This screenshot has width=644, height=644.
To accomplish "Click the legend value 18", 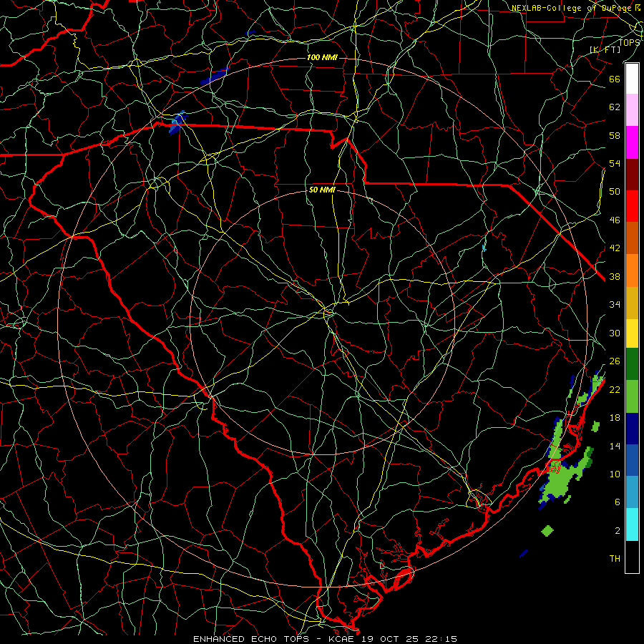I will 615,418.
